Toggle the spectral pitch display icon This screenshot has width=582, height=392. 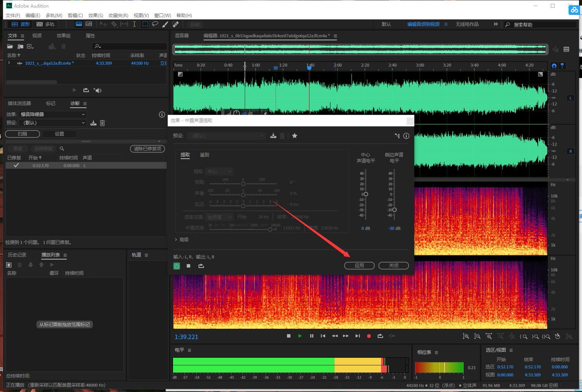click(89, 24)
